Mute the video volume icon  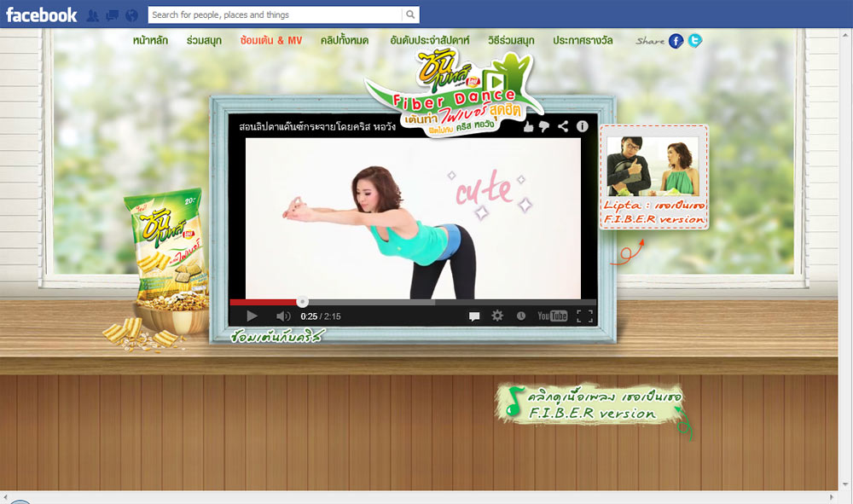pyautogui.click(x=283, y=316)
